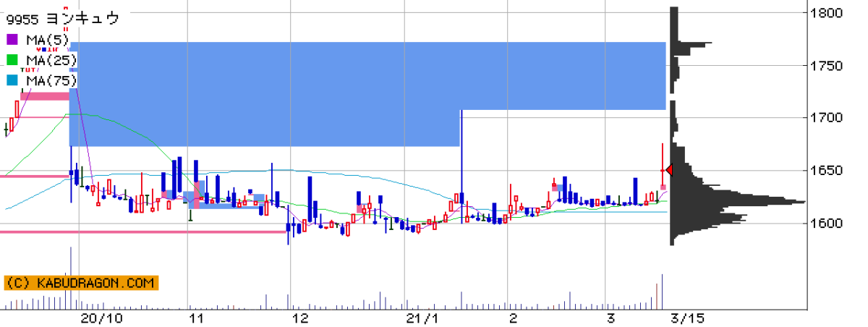Click the MA(25) legend label
The image size is (868, 327).
(51, 59)
